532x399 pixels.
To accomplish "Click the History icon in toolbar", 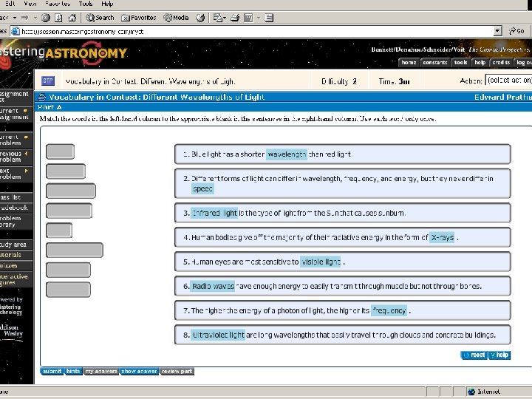I will pyautogui.click(x=200, y=18).
